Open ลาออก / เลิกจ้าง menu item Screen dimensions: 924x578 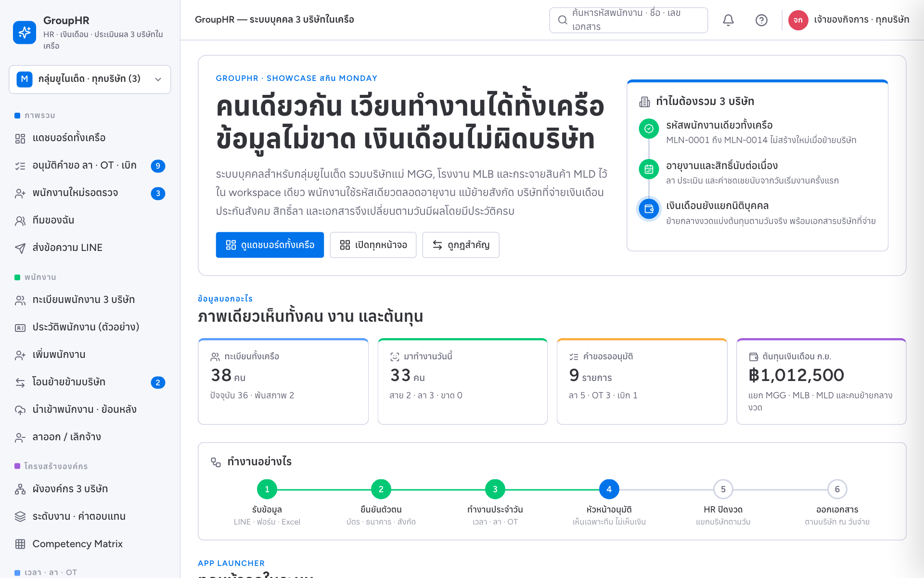[x=90, y=437]
